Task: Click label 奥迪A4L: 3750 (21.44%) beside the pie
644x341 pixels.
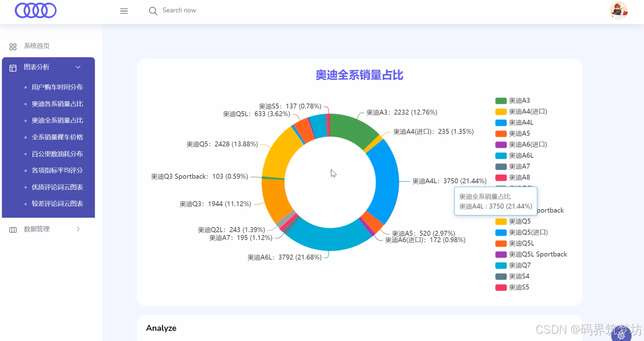Action: pyautogui.click(x=449, y=181)
